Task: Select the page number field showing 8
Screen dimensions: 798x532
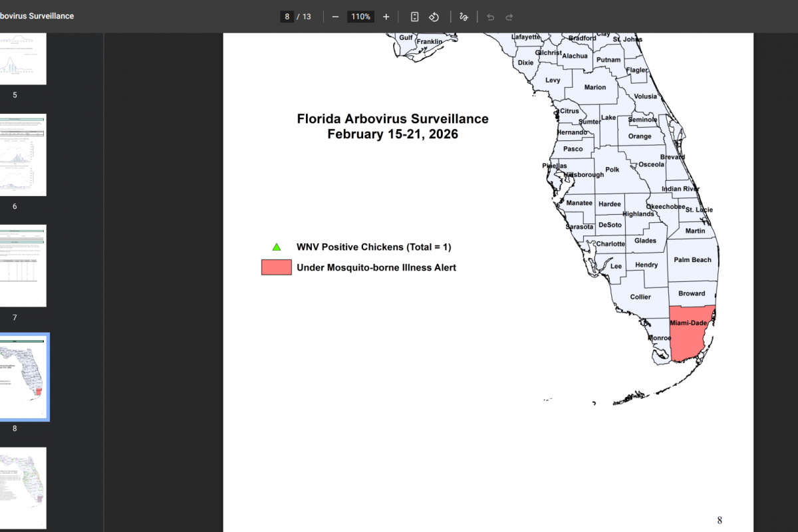Action: [x=287, y=17]
